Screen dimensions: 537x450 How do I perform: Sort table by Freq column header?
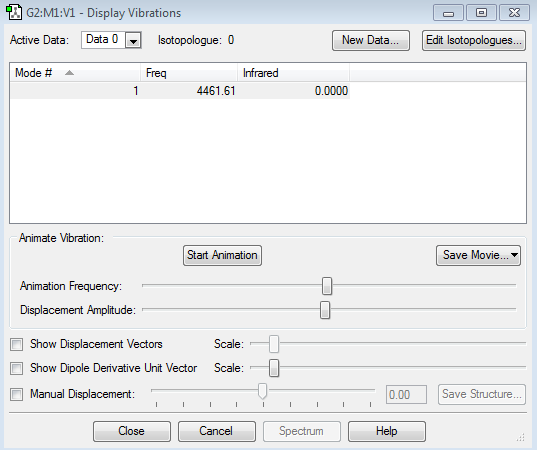pos(189,73)
